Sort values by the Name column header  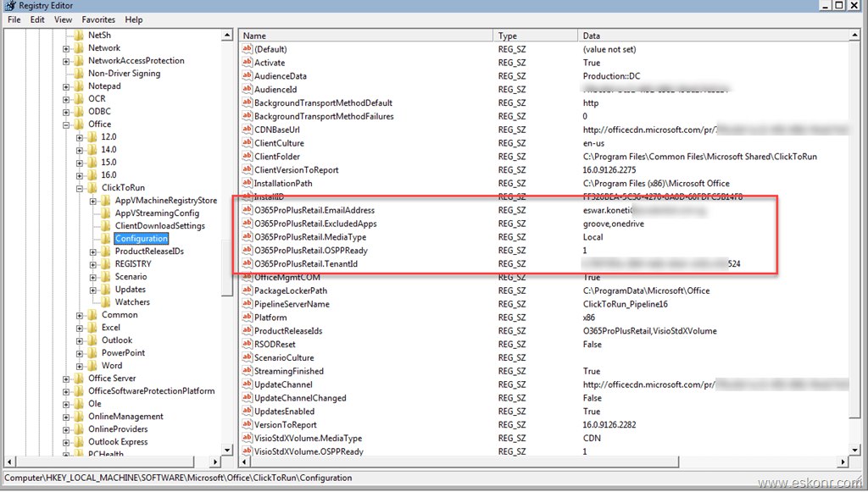(x=366, y=36)
